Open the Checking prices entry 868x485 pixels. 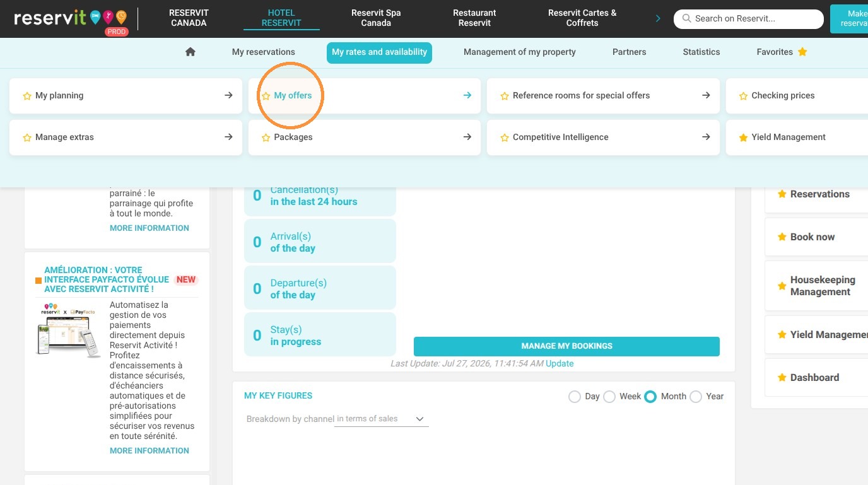(797, 96)
